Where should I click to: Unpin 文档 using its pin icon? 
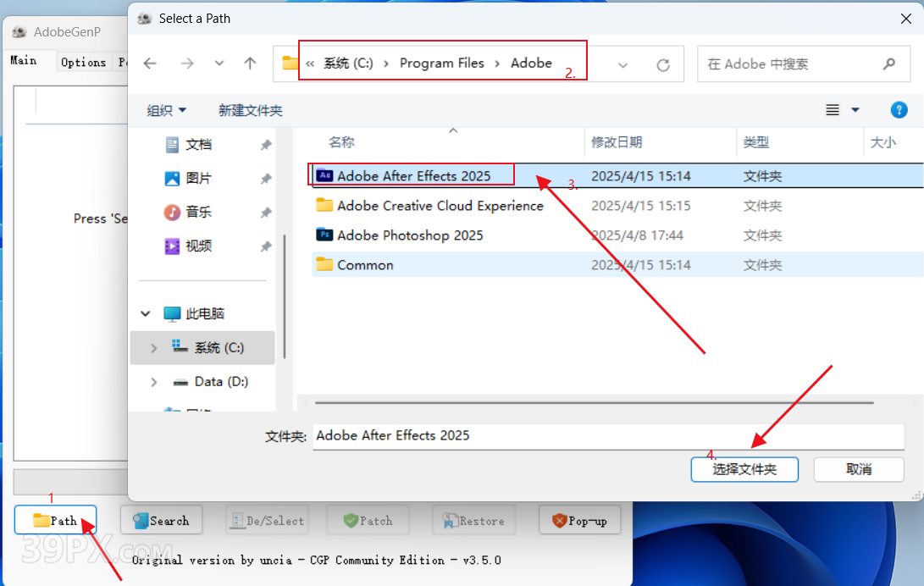tap(266, 145)
